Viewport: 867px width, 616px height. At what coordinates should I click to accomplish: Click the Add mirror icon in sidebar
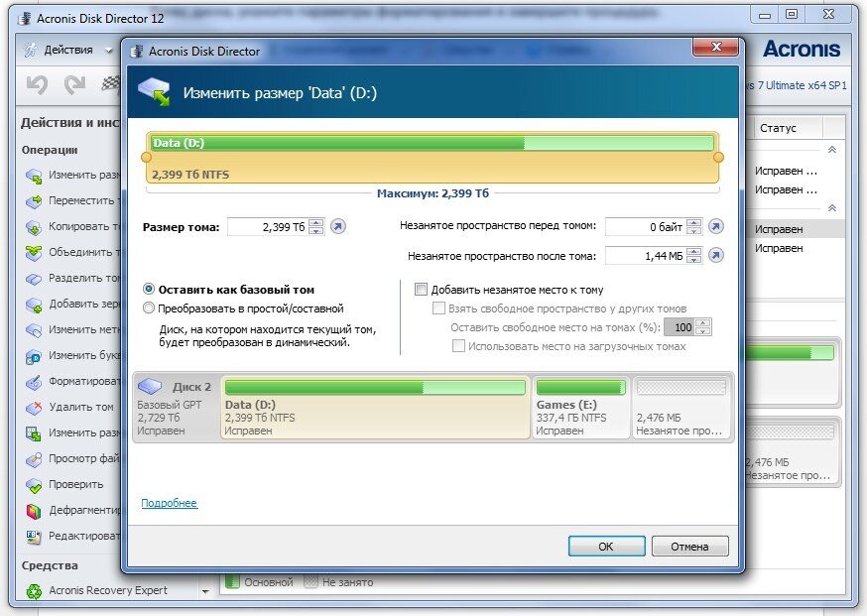point(34,305)
